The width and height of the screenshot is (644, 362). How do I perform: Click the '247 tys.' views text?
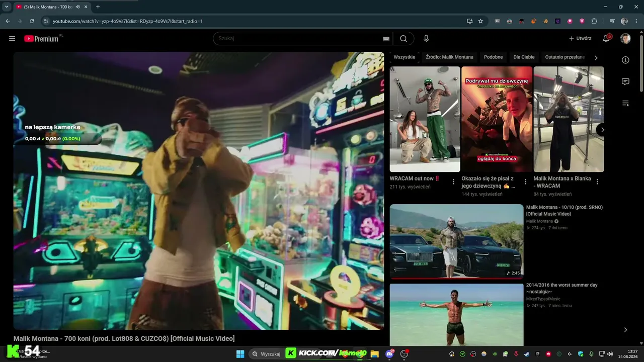pos(538,306)
